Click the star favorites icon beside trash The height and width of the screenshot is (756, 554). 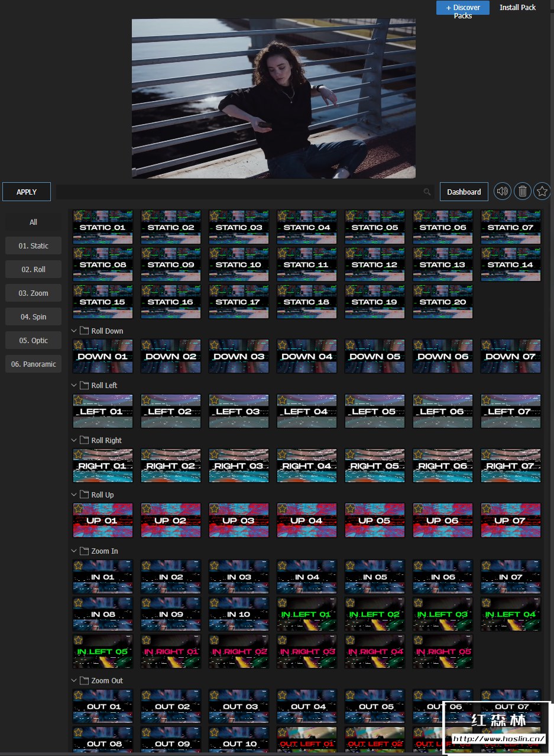tap(542, 191)
